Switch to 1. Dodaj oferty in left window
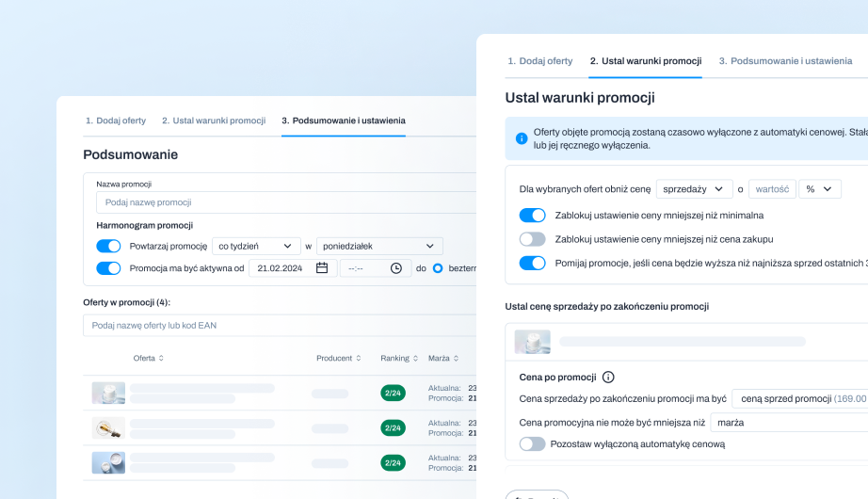 (116, 121)
